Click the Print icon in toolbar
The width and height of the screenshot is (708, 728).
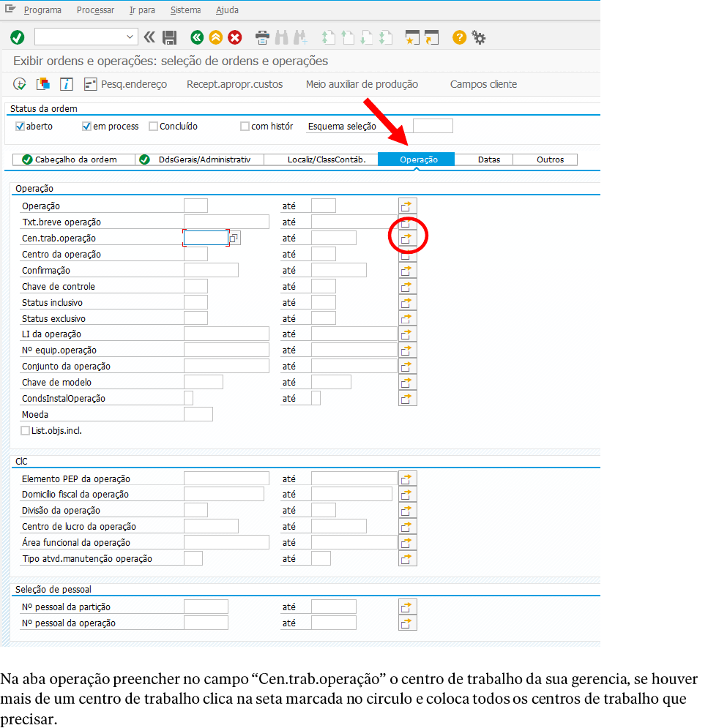click(x=262, y=37)
